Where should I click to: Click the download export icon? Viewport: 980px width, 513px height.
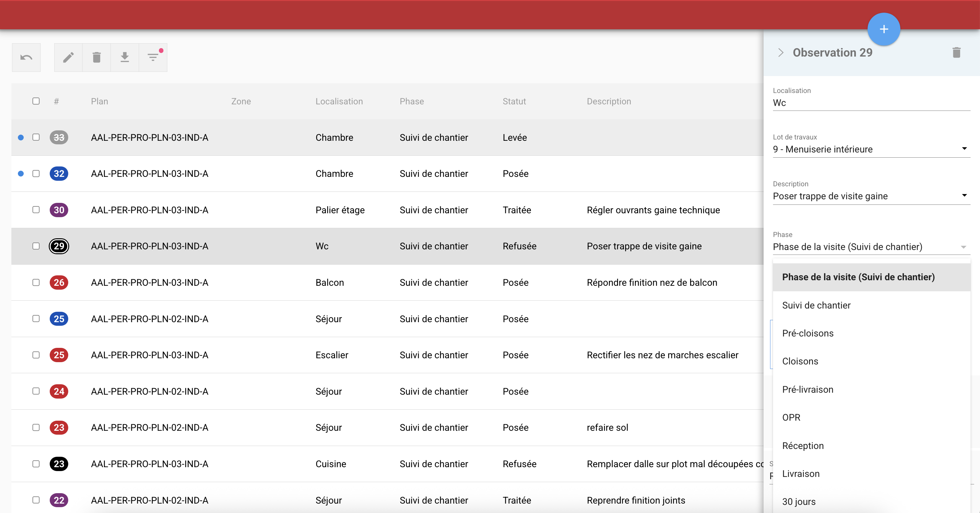[x=125, y=58]
